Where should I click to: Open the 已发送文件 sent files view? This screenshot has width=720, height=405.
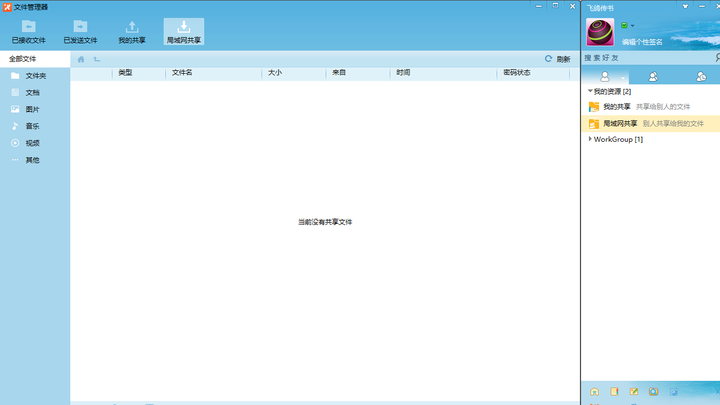80,32
